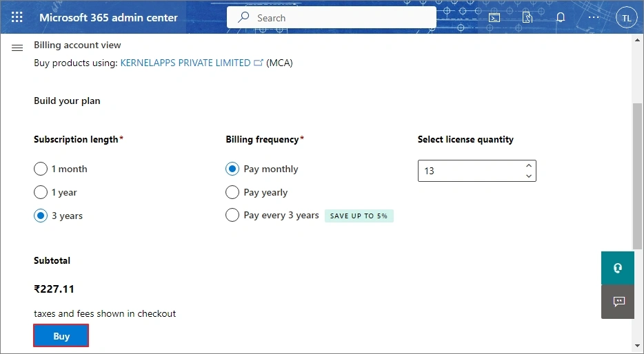Click the Billing account view heading
The height and width of the screenshot is (354, 644).
(77, 45)
